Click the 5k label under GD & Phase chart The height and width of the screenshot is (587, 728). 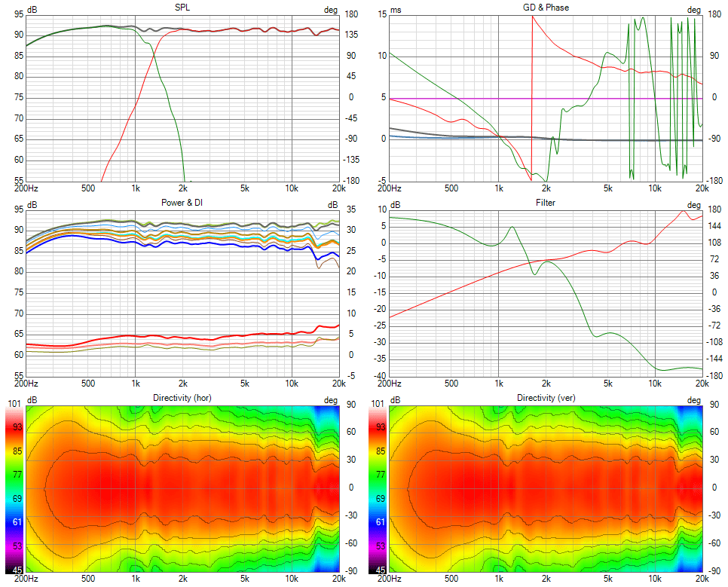[607, 188]
